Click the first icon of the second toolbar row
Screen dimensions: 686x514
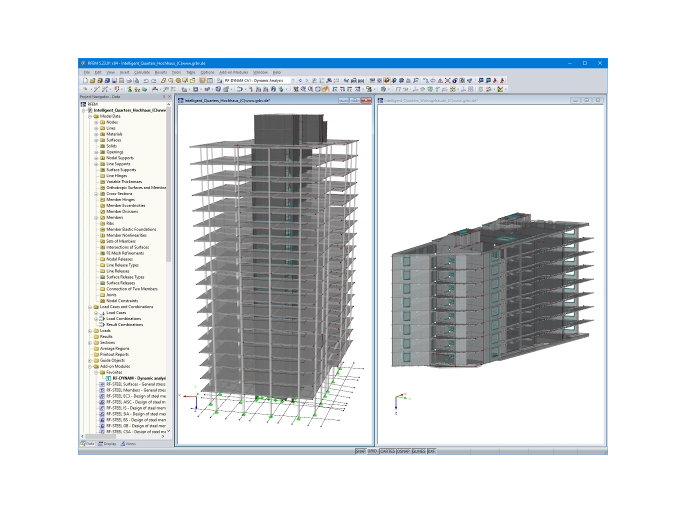click(85, 89)
